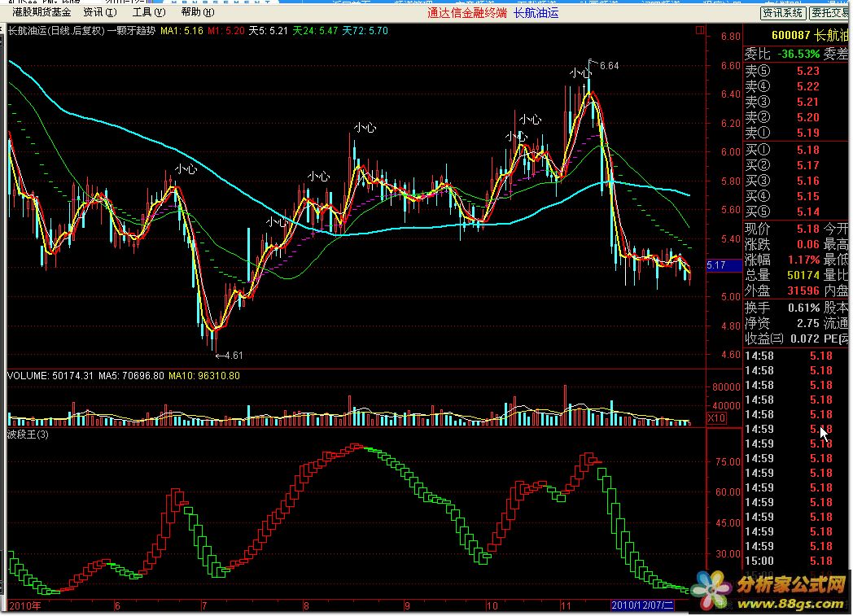Click month 8 on the time axis
Screen dimensions: 853x616
coord(306,605)
